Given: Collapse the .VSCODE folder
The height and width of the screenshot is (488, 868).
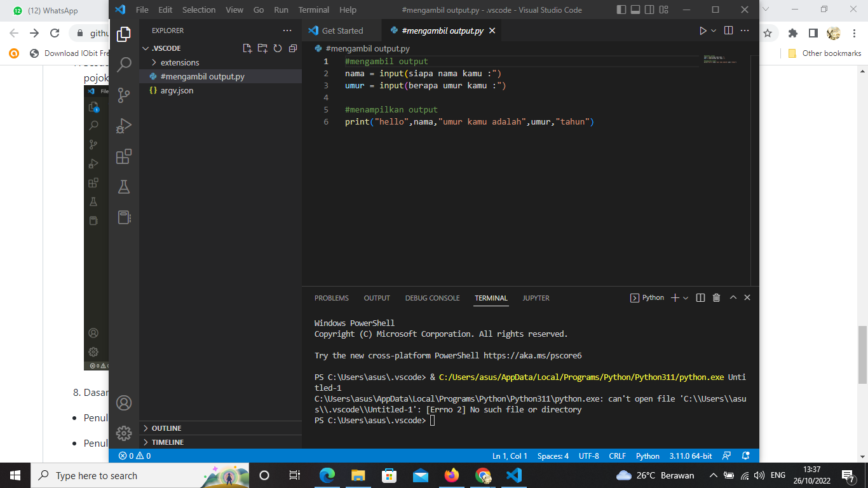Looking at the screenshot, I should click(x=147, y=48).
